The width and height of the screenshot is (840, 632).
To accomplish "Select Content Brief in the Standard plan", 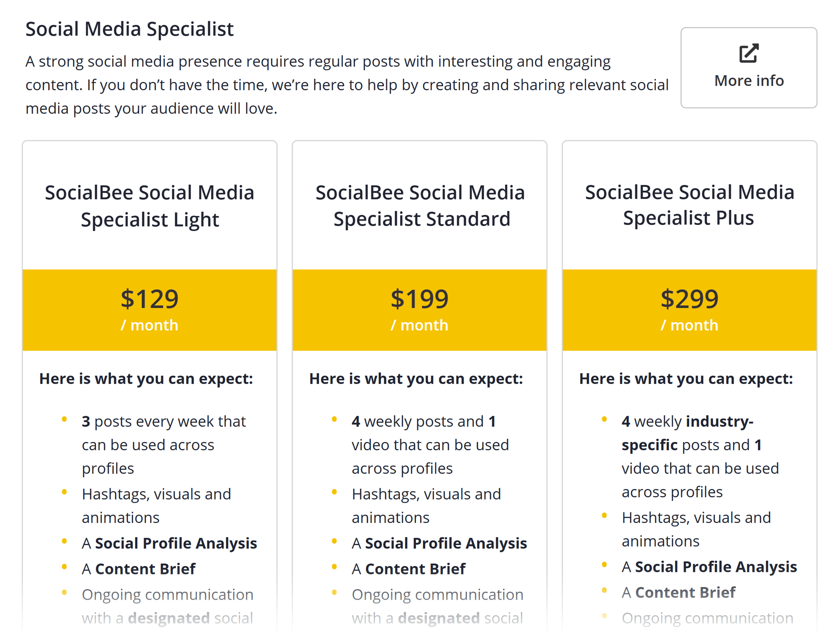I will click(409, 568).
